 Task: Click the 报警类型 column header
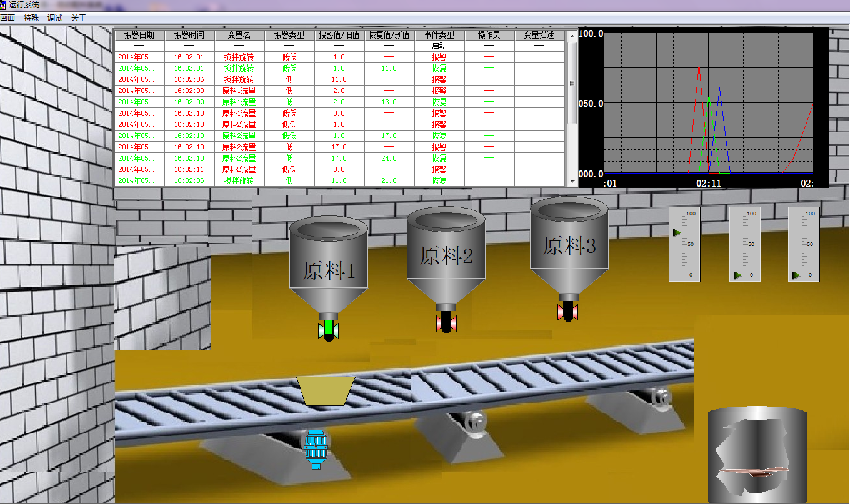tap(289, 36)
